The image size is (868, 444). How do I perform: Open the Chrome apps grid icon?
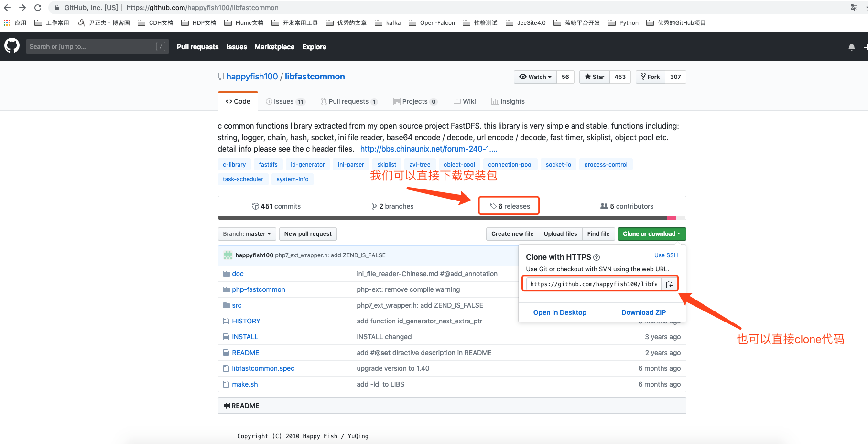pyautogui.click(x=7, y=22)
